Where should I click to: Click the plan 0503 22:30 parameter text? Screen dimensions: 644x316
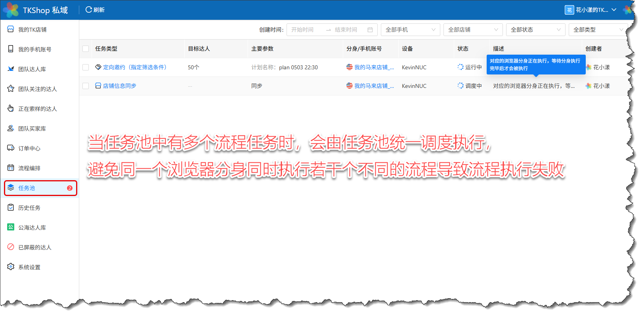298,67
